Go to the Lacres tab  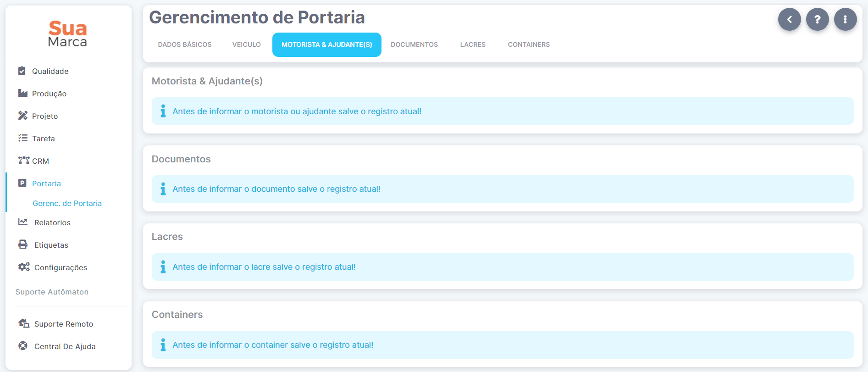473,44
